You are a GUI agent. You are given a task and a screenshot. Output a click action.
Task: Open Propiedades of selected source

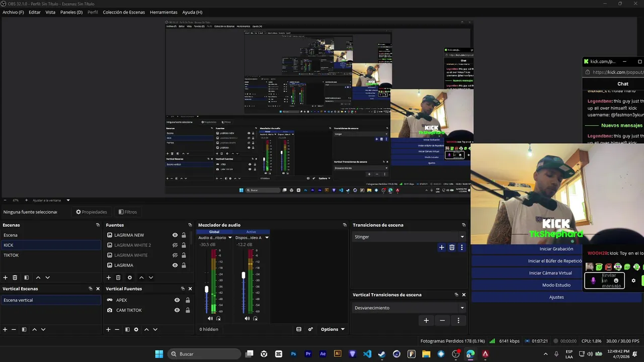92,212
